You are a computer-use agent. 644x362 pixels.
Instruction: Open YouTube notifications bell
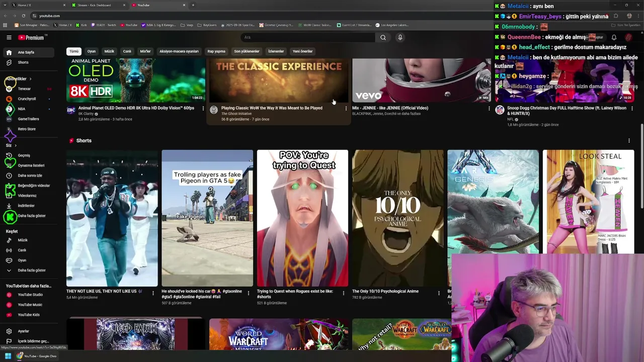[x=614, y=37]
